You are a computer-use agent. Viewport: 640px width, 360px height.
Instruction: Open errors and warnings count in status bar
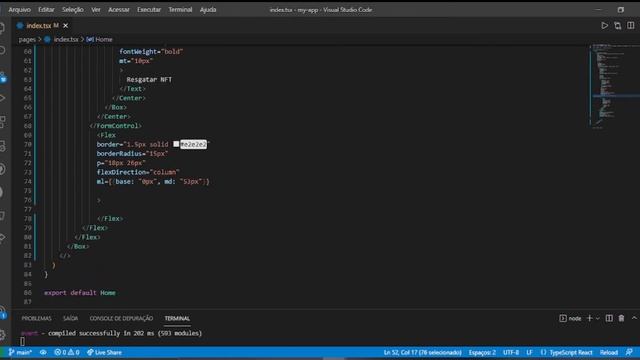tap(67, 352)
